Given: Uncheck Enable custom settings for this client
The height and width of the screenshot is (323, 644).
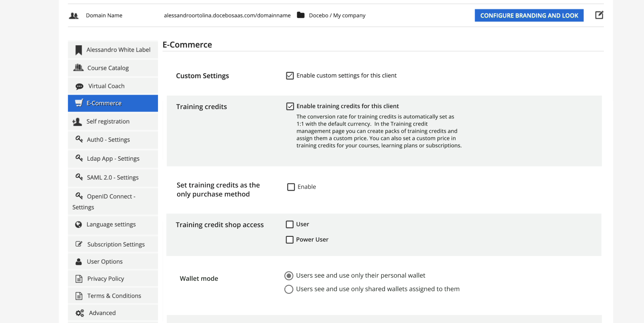Looking at the screenshot, I should pos(290,76).
